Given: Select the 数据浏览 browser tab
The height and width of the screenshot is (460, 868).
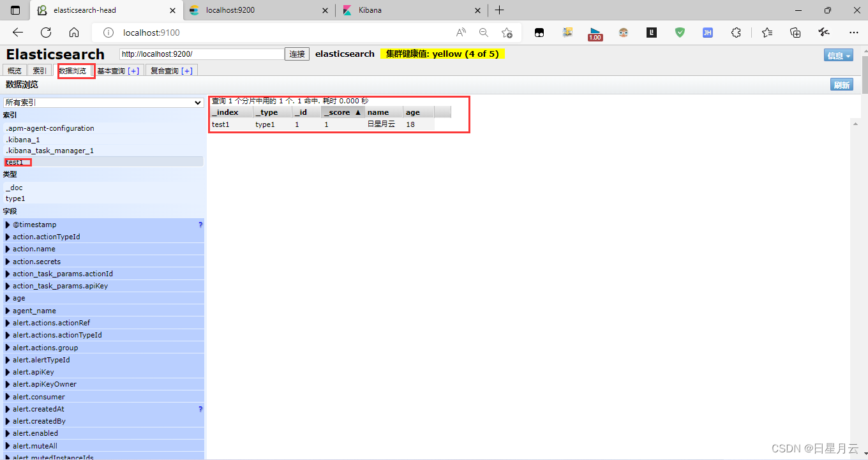Looking at the screenshot, I should coord(73,71).
